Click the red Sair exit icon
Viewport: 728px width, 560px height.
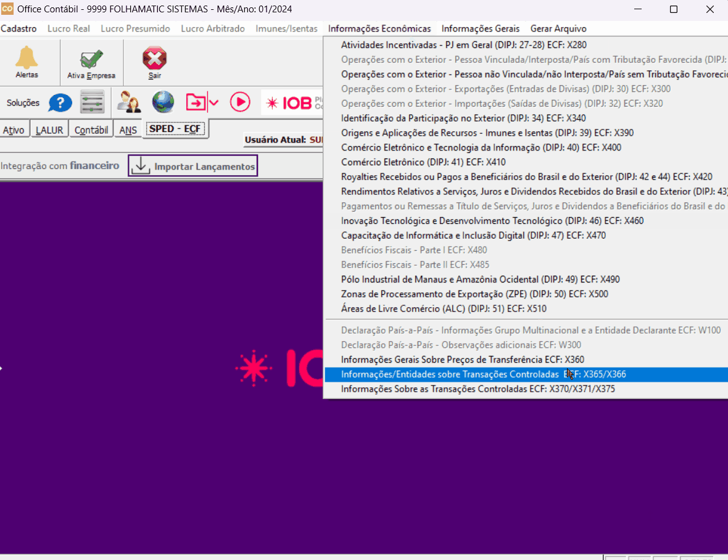(x=154, y=60)
